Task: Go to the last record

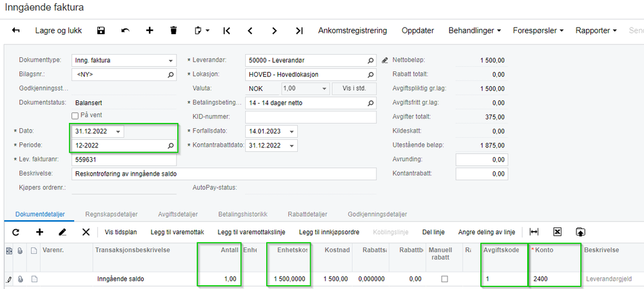Action: 299,30
